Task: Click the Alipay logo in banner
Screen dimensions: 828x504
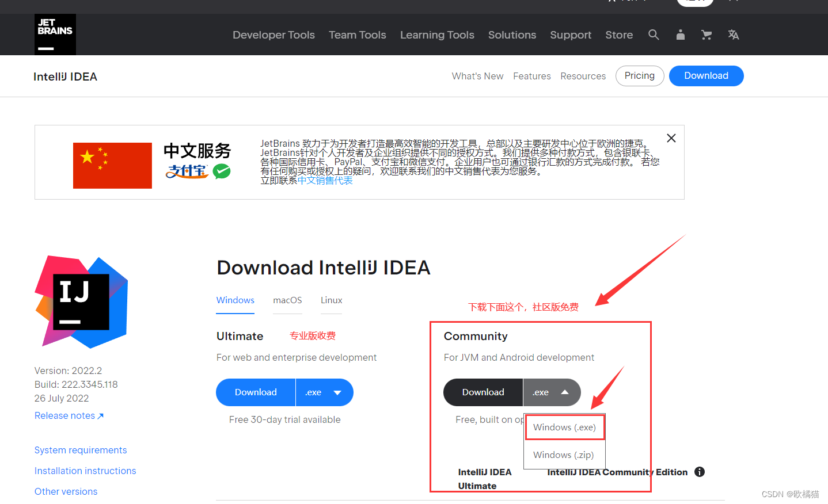Action: (x=187, y=171)
